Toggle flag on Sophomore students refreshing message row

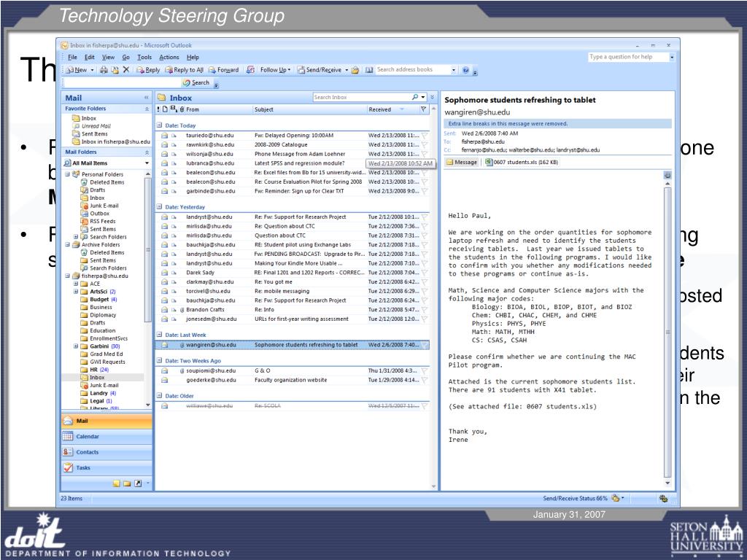425,345
